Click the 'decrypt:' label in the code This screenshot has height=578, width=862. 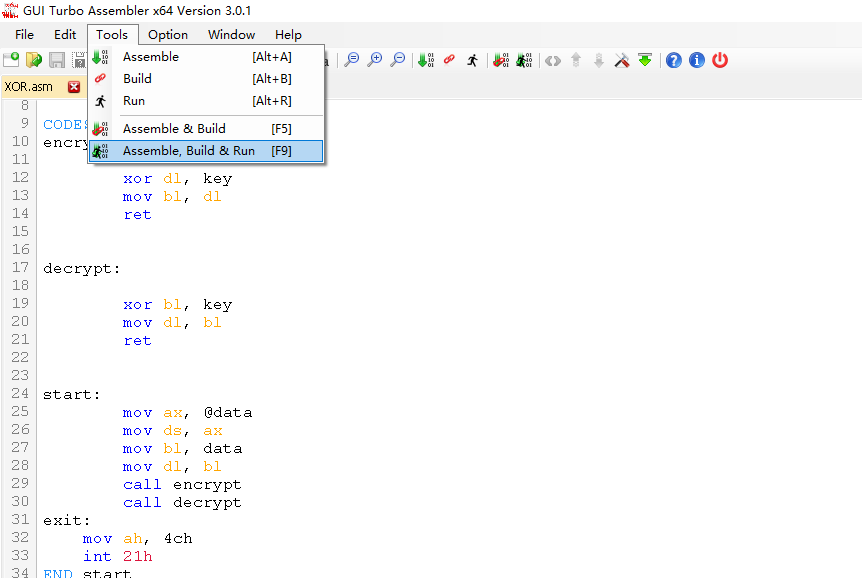[81, 268]
